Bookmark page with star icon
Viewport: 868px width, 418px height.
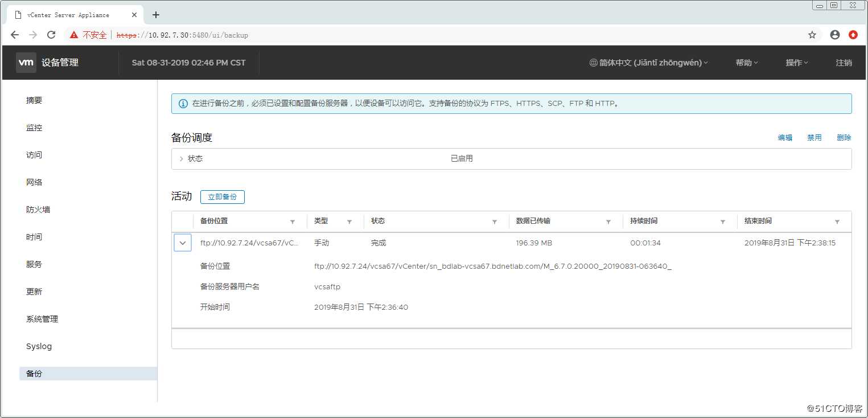[x=812, y=35]
